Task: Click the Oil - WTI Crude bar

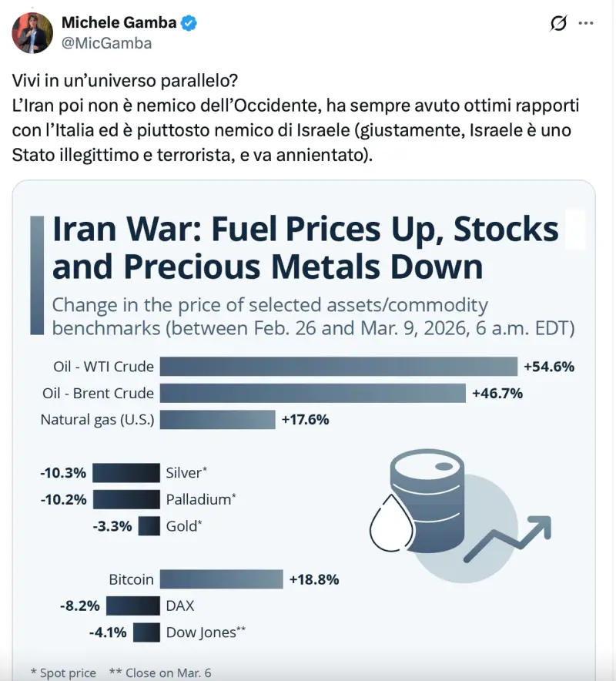Action: click(x=338, y=367)
